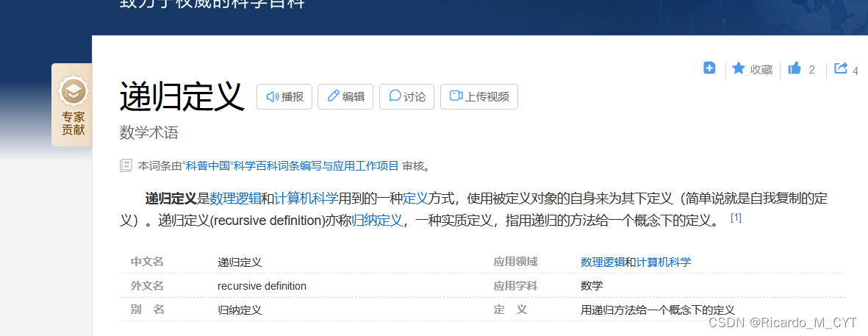Open 数理逻辑 link in 应用领域 row
The height and width of the screenshot is (336, 868).
tap(603, 262)
